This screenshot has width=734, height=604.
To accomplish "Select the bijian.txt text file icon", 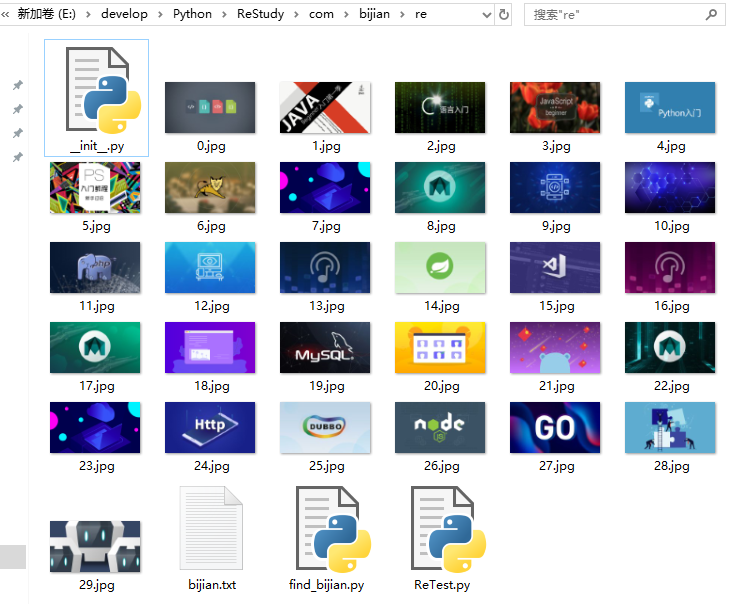I will pyautogui.click(x=211, y=528).
